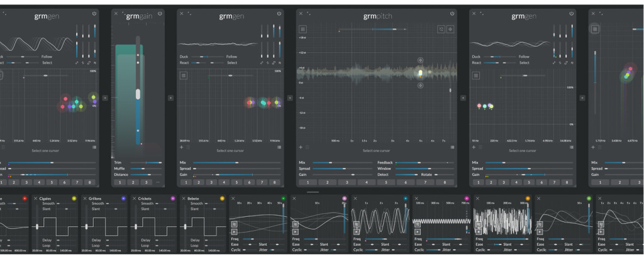Grab the panel divider handle above the modulators
This screenshot has width=644, height=259.
coord(313,192)
